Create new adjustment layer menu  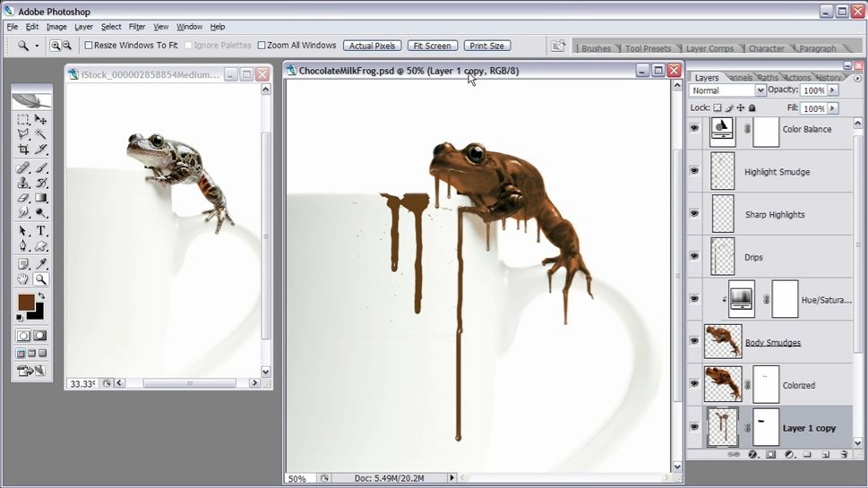[789, 454]
